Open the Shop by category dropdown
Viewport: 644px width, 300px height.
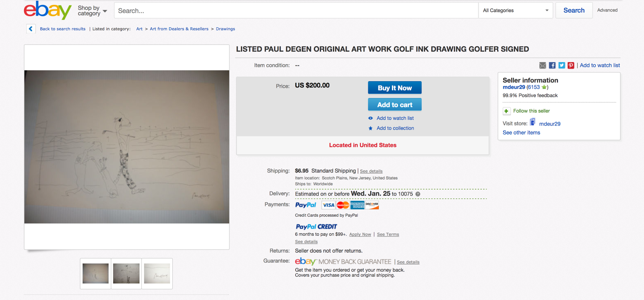click(93, 10)
